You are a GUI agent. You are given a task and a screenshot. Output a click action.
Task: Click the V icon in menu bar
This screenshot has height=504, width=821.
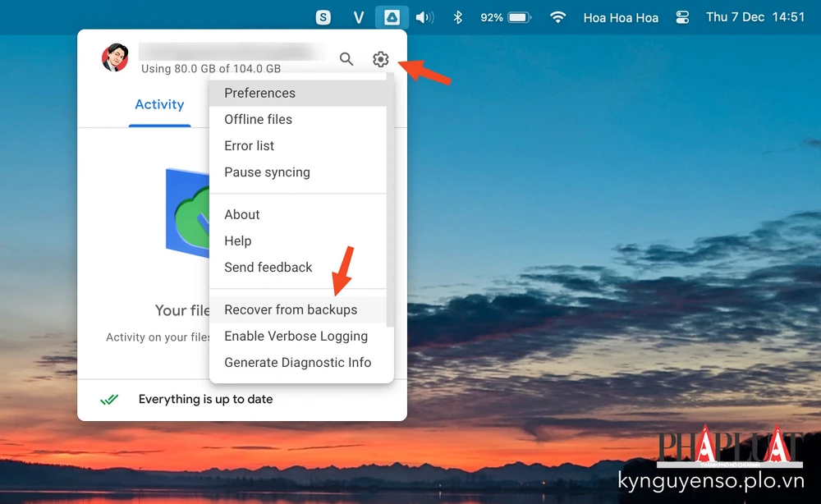(358, 16)
